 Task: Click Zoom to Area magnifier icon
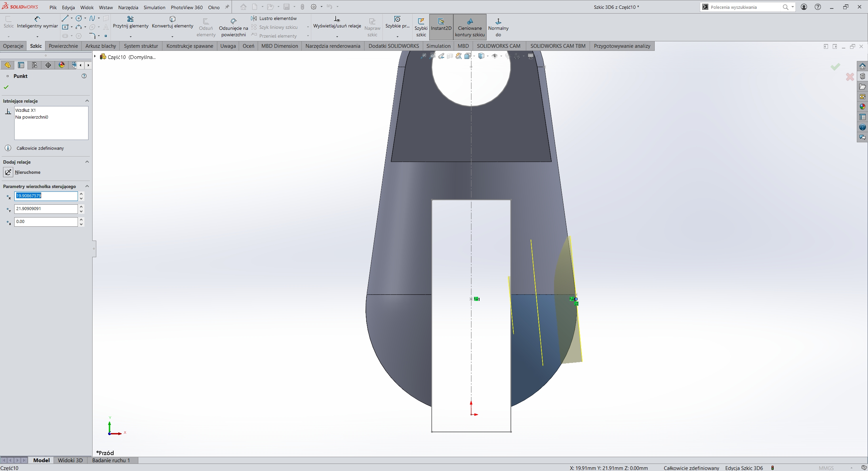tap(432, 56)
